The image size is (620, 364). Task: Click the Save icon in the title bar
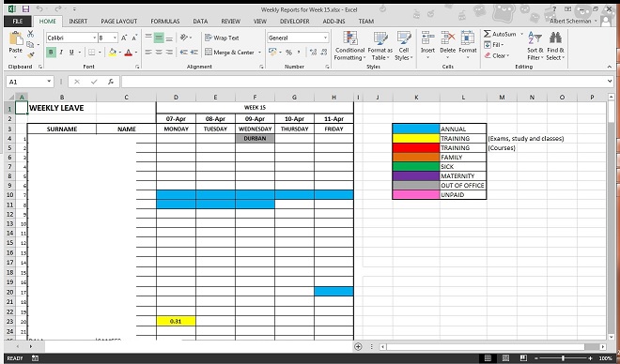25,9
